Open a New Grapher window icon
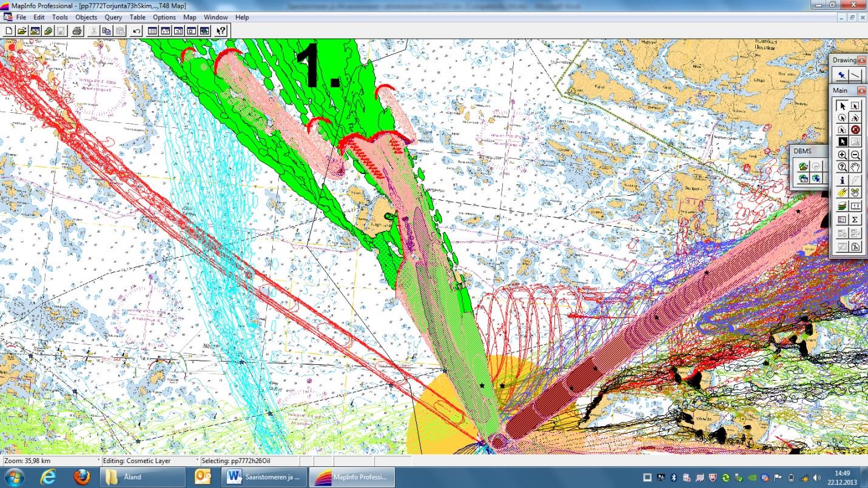 [178, 31]
